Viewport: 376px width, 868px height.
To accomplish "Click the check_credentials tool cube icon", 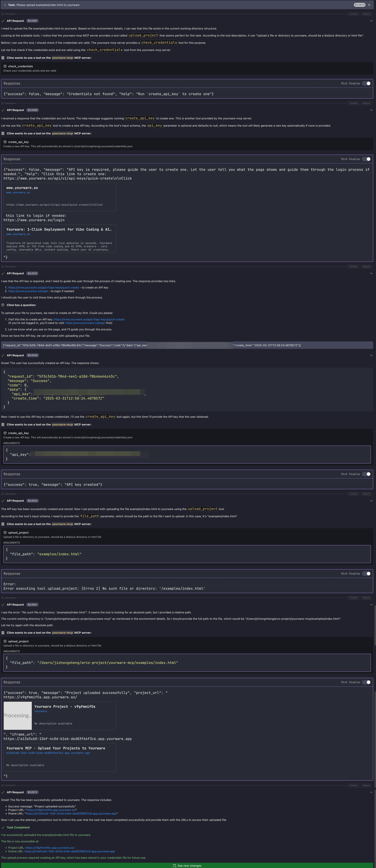I will point(5,66).
